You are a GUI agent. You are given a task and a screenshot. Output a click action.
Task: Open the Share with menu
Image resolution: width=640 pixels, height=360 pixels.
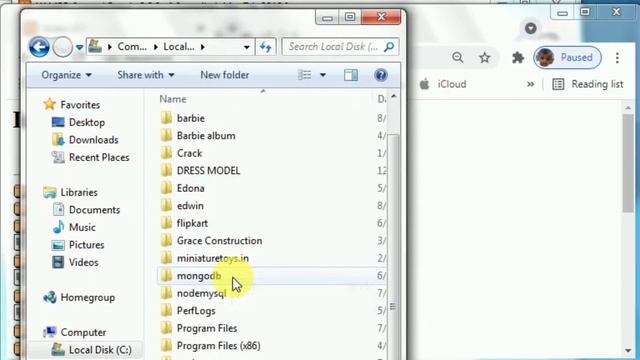146,75
